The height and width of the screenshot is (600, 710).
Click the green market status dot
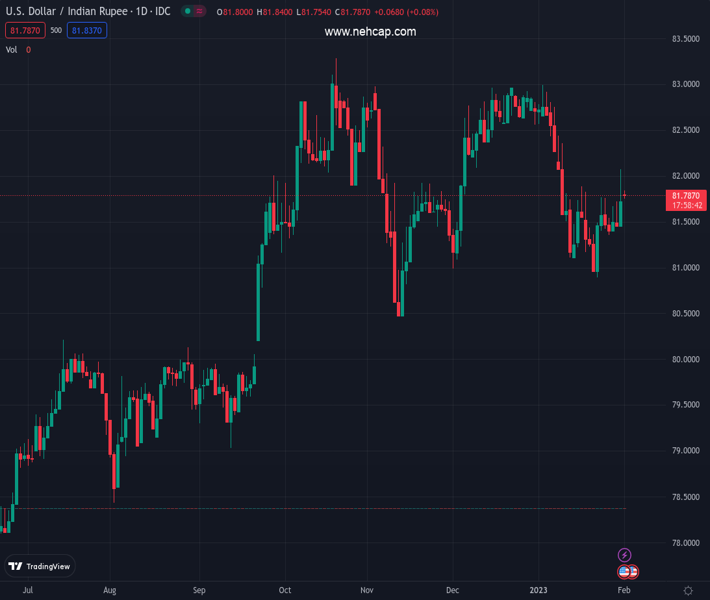[187, 12]
